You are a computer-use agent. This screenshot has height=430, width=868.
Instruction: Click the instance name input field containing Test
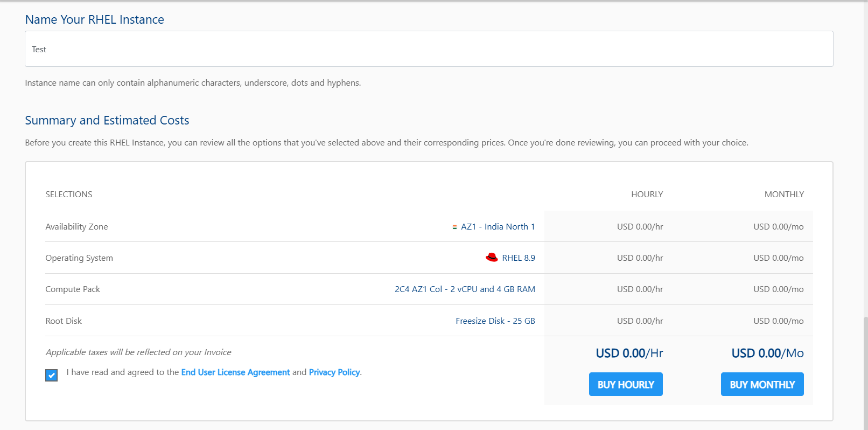pyautogui.click(x=429, y=49)
